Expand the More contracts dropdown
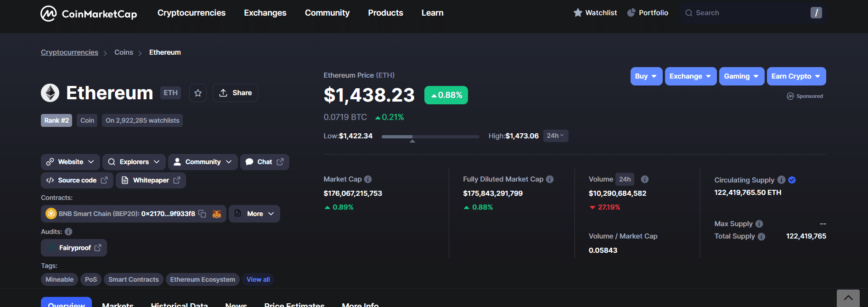This screenshot has height=307, width=868. click(254, 214)
